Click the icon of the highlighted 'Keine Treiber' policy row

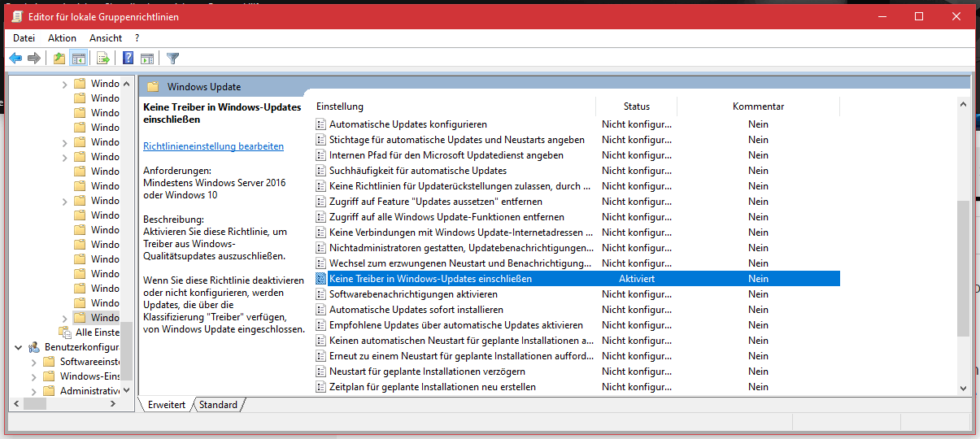point(320,279)
